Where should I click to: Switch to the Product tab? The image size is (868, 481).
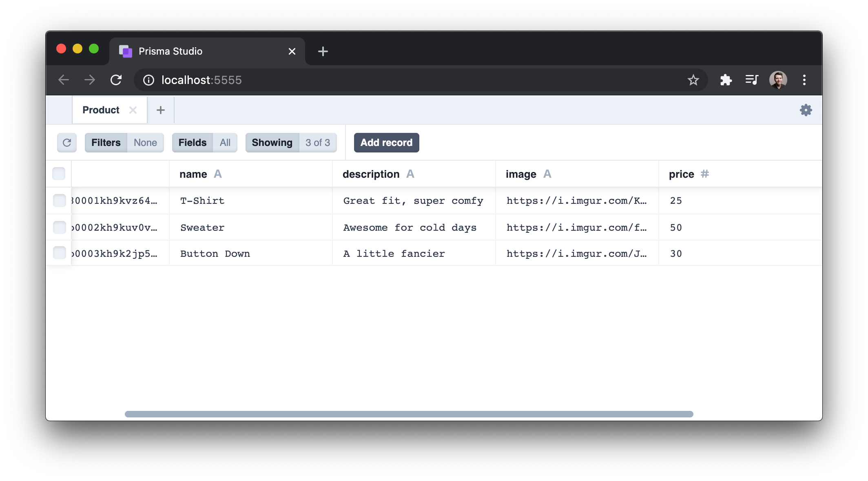(x=101, y=110)
